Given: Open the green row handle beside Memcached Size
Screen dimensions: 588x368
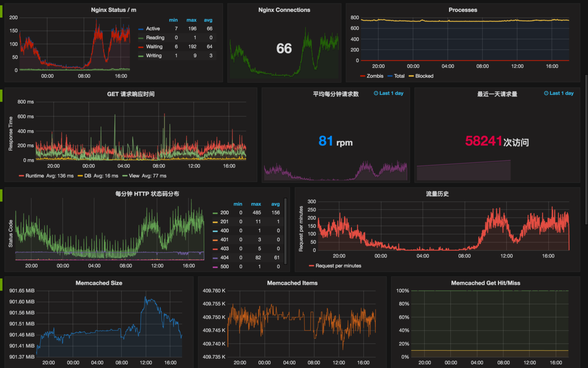Looking at the screenshot, I should 1,284.
